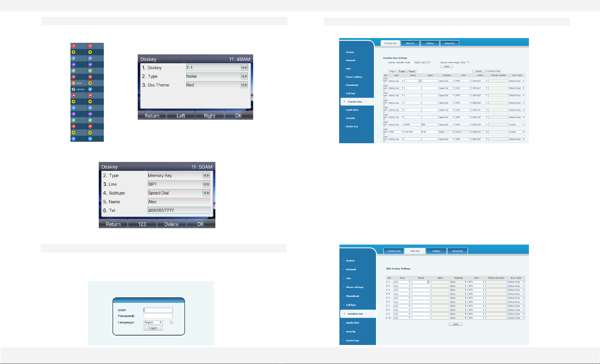Open the Dsskey Home Page dropdown
This screenshot has width=600, height=364.
point(465,63)
